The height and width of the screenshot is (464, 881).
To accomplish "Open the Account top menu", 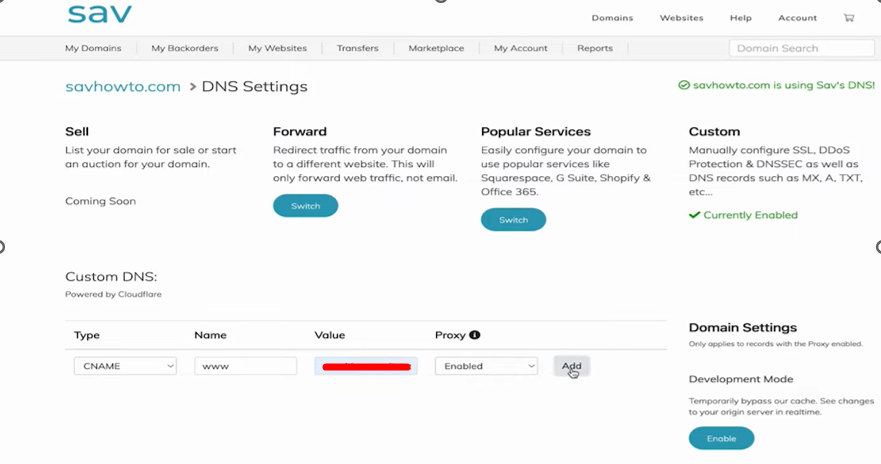I will coord(797,18).
